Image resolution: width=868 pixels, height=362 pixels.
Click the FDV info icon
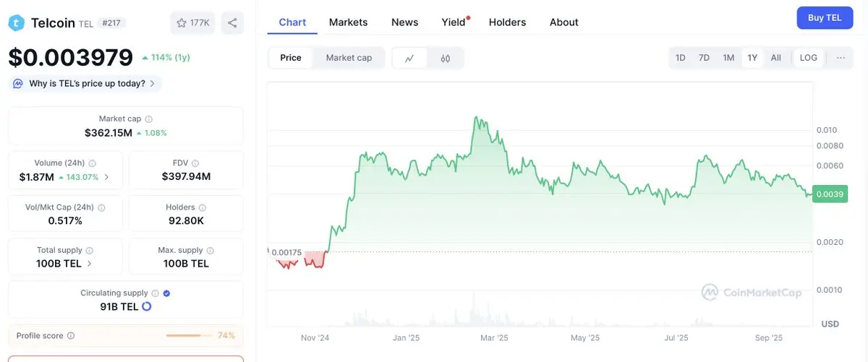click(195, 163)
